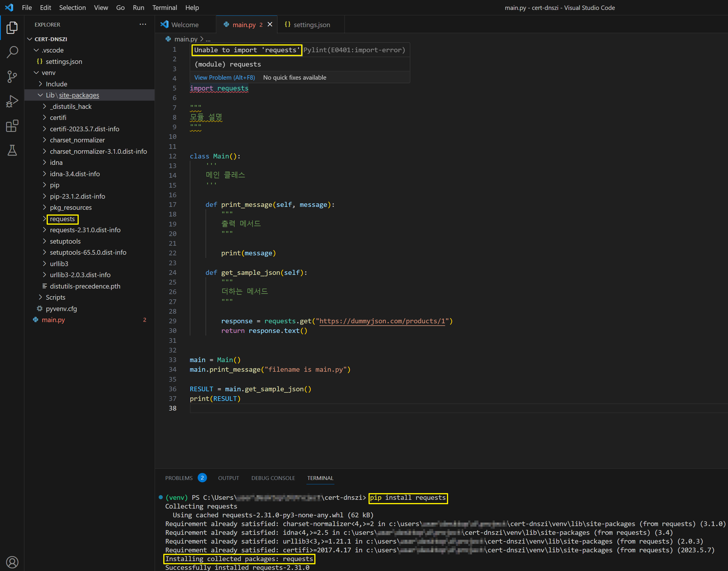Close the main.py editor tab
728x571 pixels.
tap(270, 25)
